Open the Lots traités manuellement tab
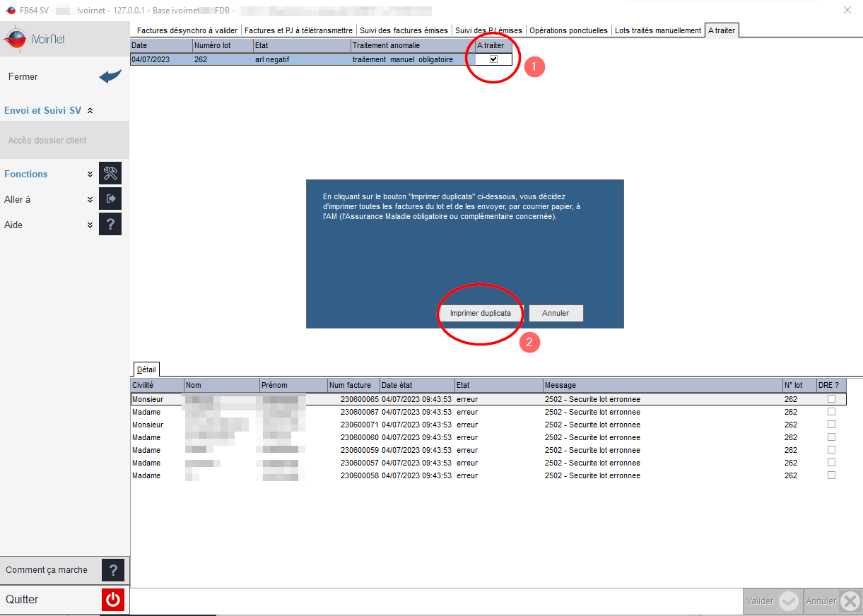 tap(658, 30)
